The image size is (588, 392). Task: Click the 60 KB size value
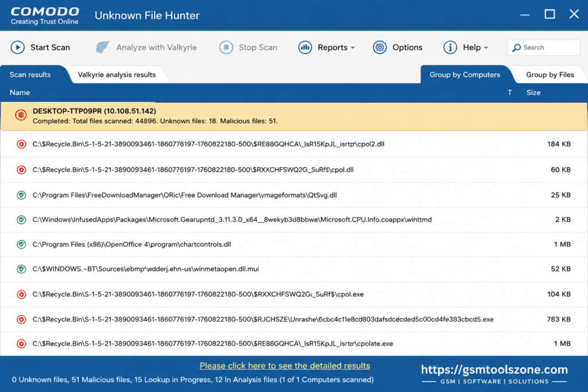560,170
